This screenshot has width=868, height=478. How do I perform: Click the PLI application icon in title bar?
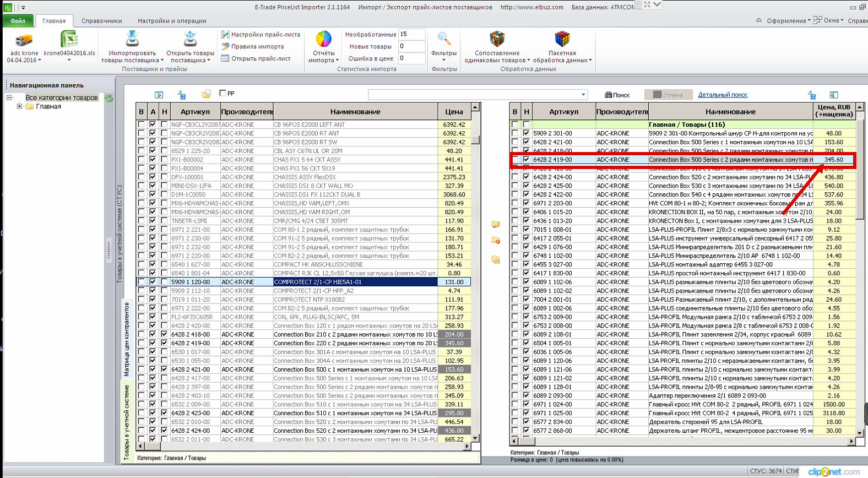coord(8,7)
